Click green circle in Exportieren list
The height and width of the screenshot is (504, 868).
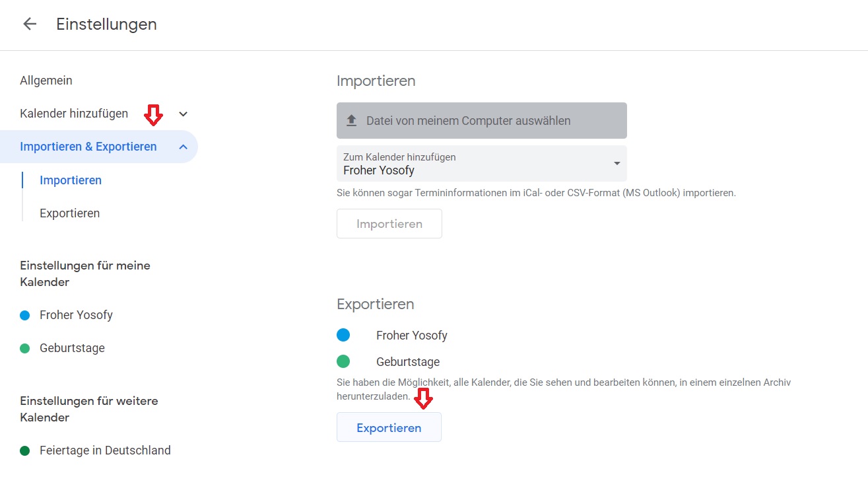pyautogui.click(x=343, y=361)
